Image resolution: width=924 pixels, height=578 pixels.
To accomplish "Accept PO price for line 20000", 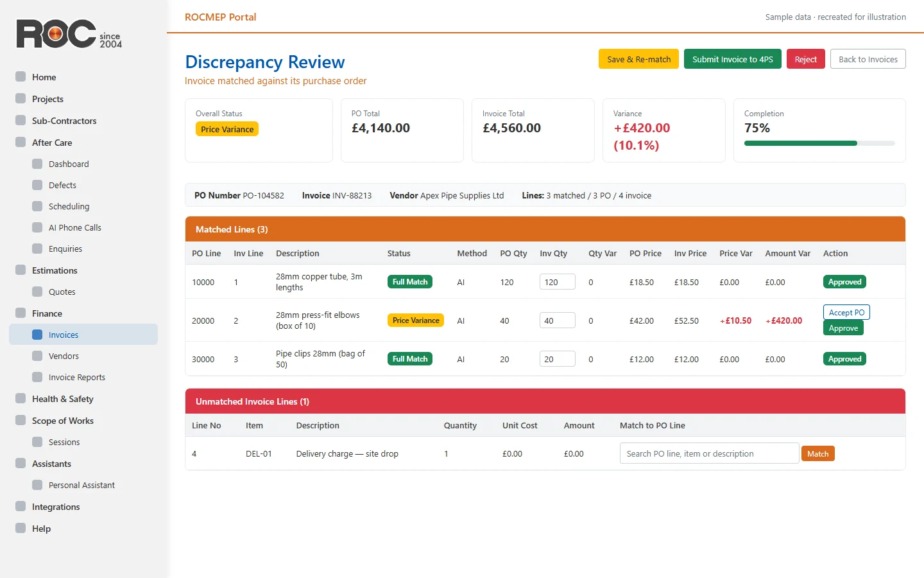I will 846,312.
